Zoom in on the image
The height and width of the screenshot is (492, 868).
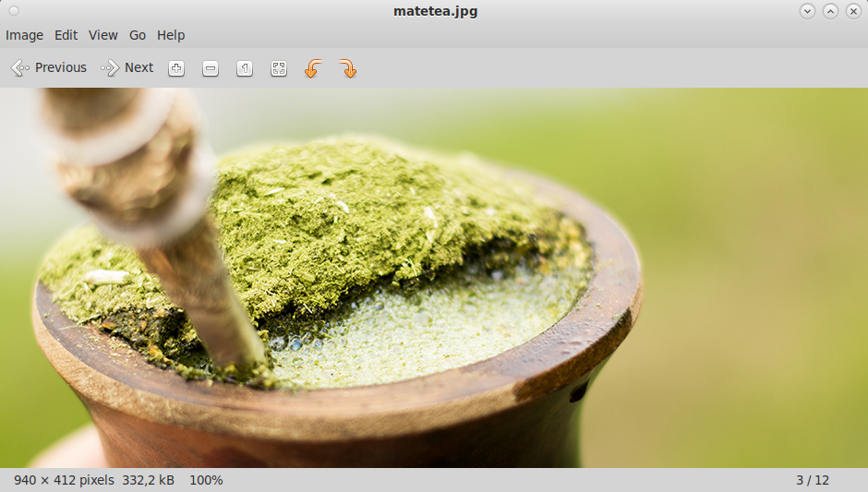(x=176, y=68)
